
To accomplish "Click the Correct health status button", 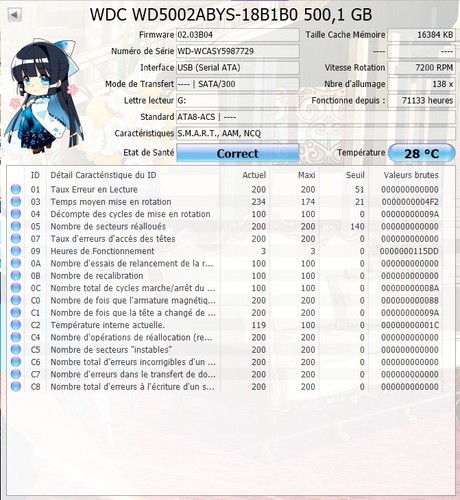I will 238,153.
